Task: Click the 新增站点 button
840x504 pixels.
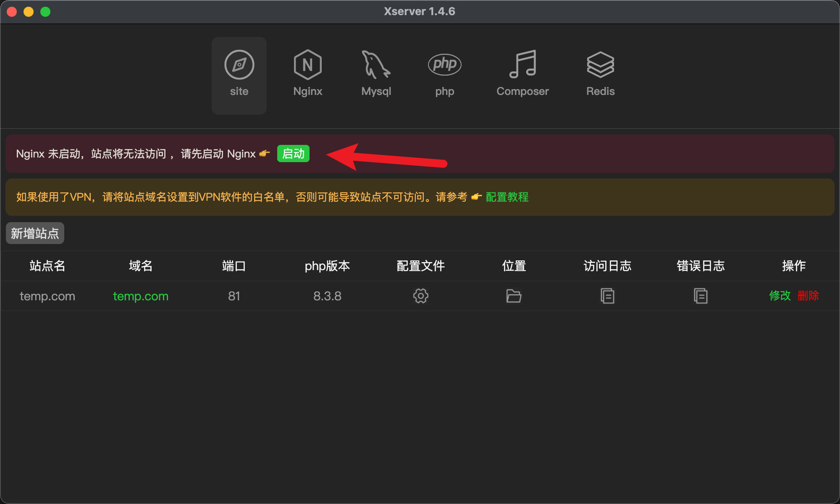Action: point(35,233)
